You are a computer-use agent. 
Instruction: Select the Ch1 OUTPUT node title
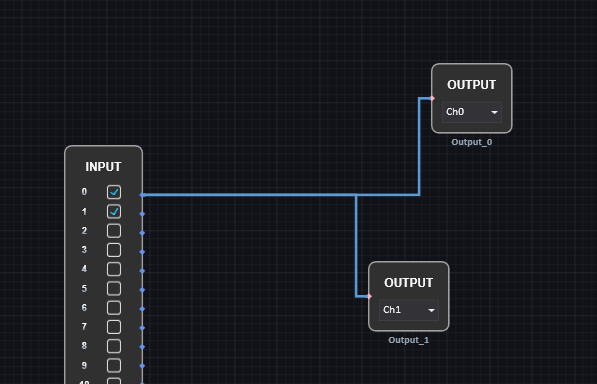[x=409, y=283]
